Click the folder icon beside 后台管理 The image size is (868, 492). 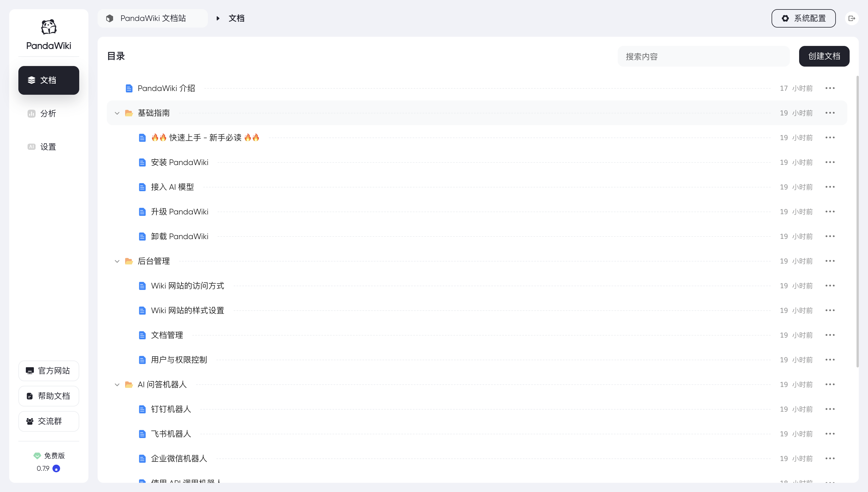tap(129, 261)
